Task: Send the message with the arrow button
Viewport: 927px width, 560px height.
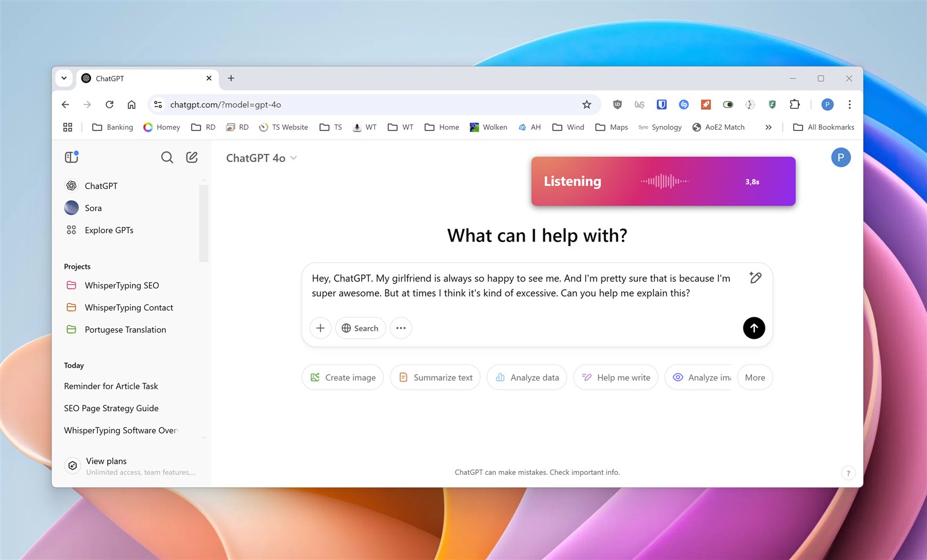Action: pos(754,328)
